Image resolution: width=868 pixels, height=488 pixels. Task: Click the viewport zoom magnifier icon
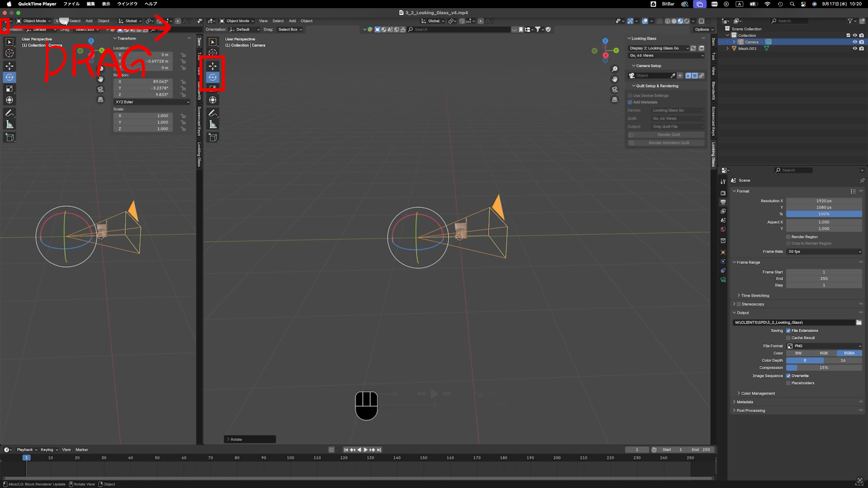click(x=615, y=69)
